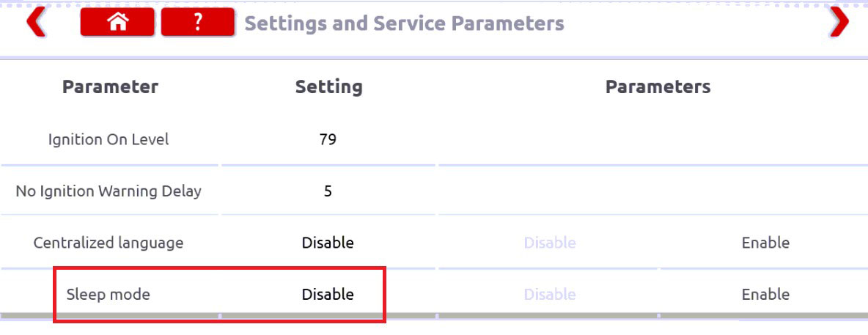The width and height of the screenshot is (868, 335).
Task: Open the help question mark button
Action: [x=198, y=23]
